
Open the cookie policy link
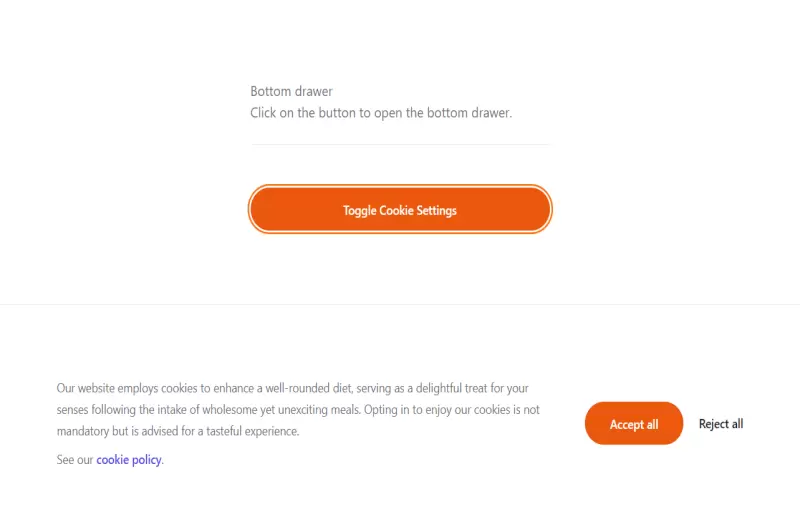point(129,460)
